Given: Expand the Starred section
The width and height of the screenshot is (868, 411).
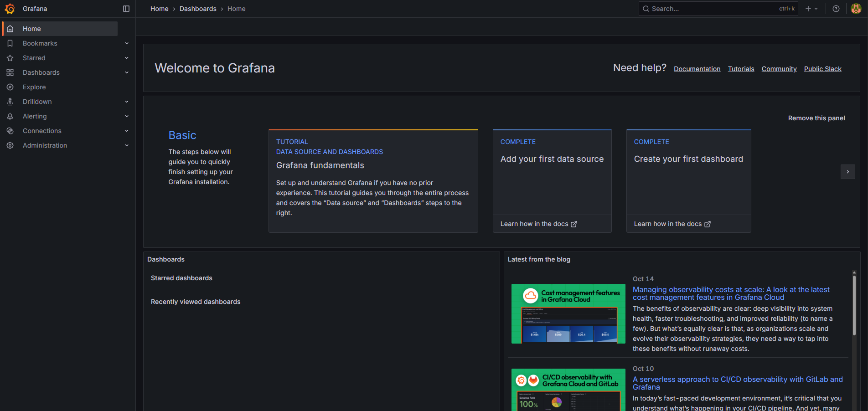Looking at the screenshot, I should 127,58.
